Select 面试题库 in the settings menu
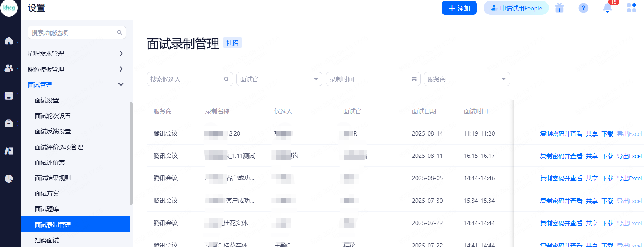The image size is (644, 247). coord(47,209)
